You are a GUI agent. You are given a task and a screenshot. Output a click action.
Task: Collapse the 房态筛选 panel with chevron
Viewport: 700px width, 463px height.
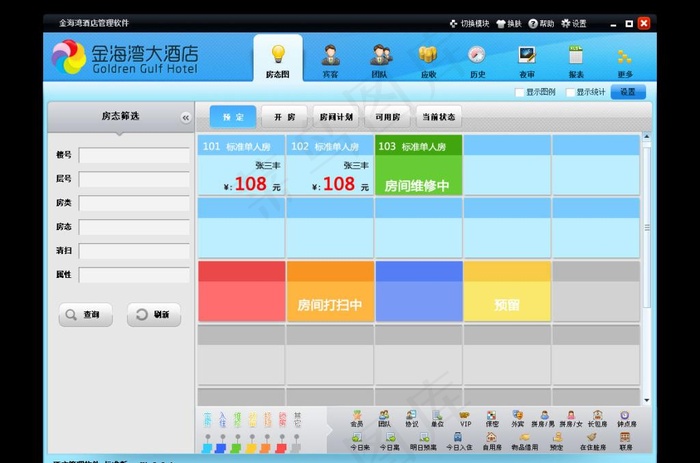tap(186, 117)
